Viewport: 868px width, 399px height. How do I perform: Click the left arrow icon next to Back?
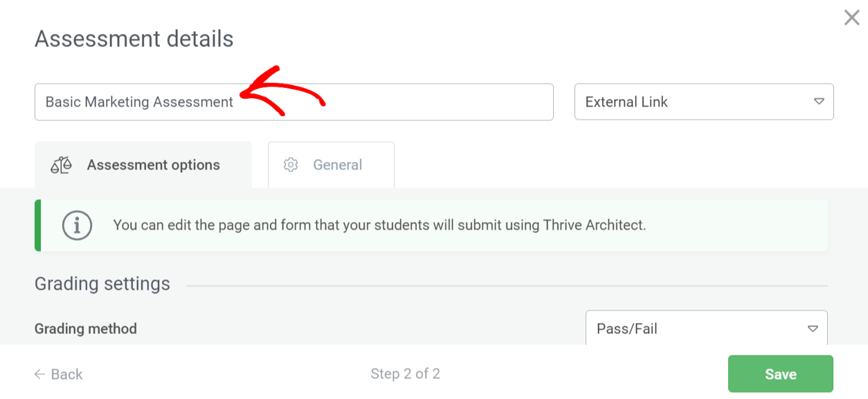tap(40, 374)
